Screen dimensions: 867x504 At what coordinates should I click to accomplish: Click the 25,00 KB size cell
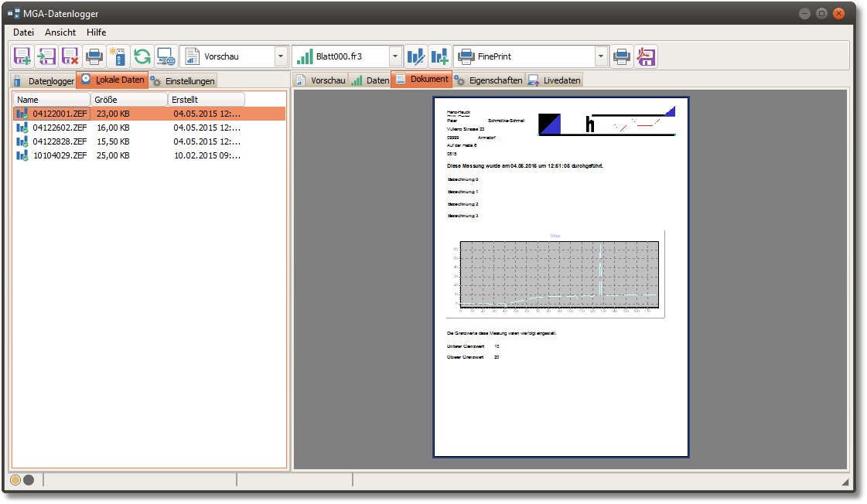click(x=113, y=155)
